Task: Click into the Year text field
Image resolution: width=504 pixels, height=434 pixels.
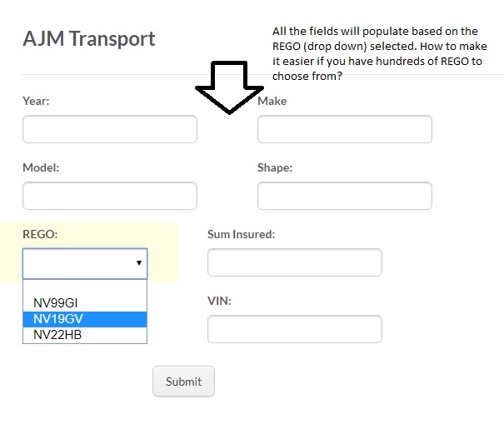Action: pos(110,129)
